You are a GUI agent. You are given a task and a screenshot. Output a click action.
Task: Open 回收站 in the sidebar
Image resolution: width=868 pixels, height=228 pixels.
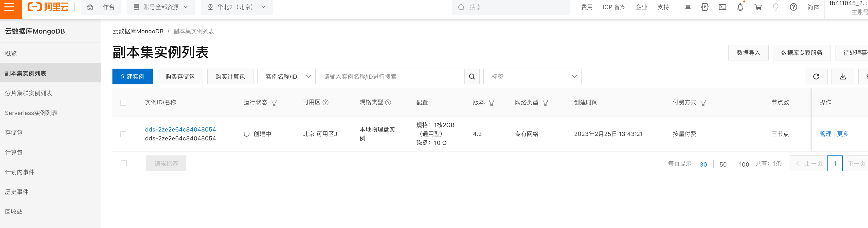pos(14,211)
